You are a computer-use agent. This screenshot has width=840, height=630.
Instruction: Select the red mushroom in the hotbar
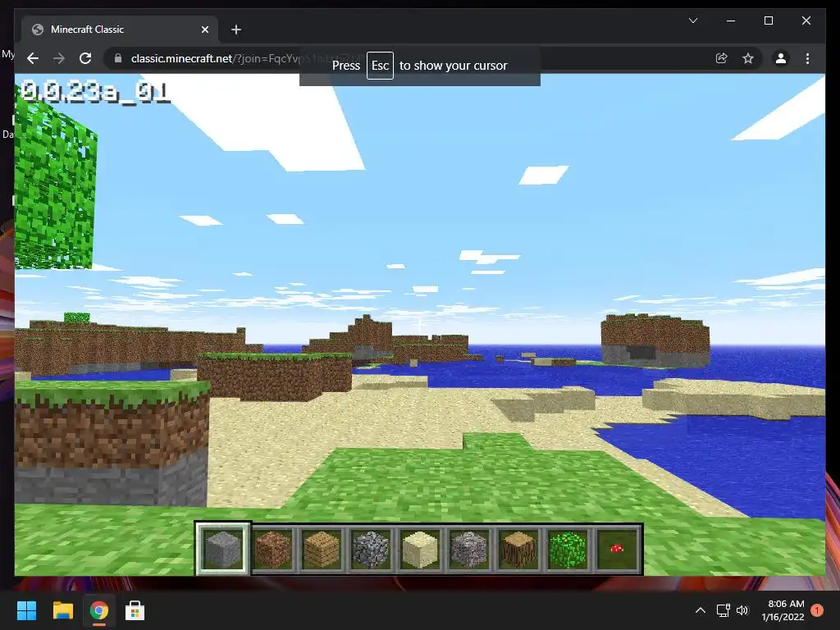click(617, 549)
